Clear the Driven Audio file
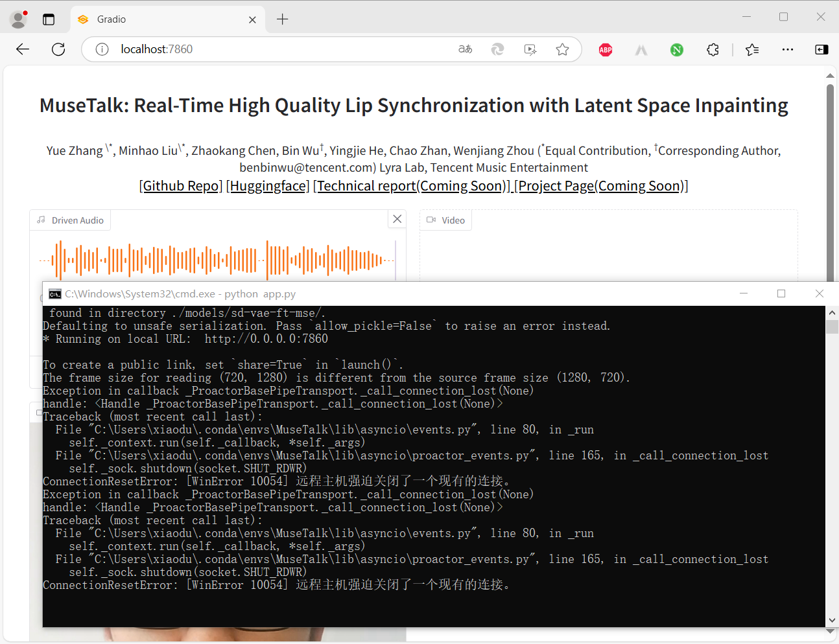Screen dimensions: 839x644 pos(397,219)
